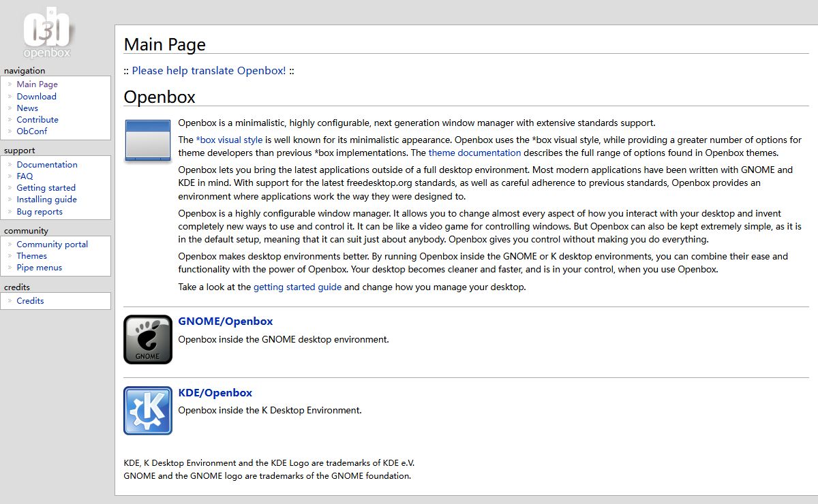Click the GNOME foundation trademark notice line
This screenshot has width=818, height=504.
[268, 476]
